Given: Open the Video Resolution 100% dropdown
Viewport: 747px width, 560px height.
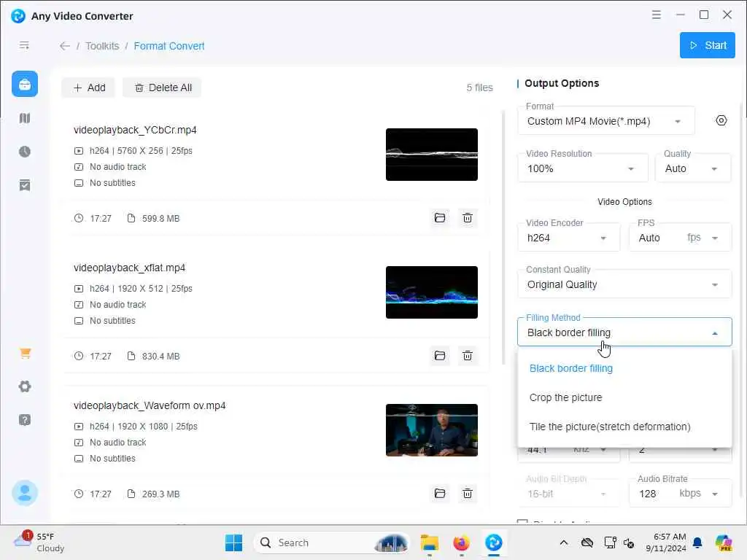Looking at the screenshot, I should tap(583, 168).
